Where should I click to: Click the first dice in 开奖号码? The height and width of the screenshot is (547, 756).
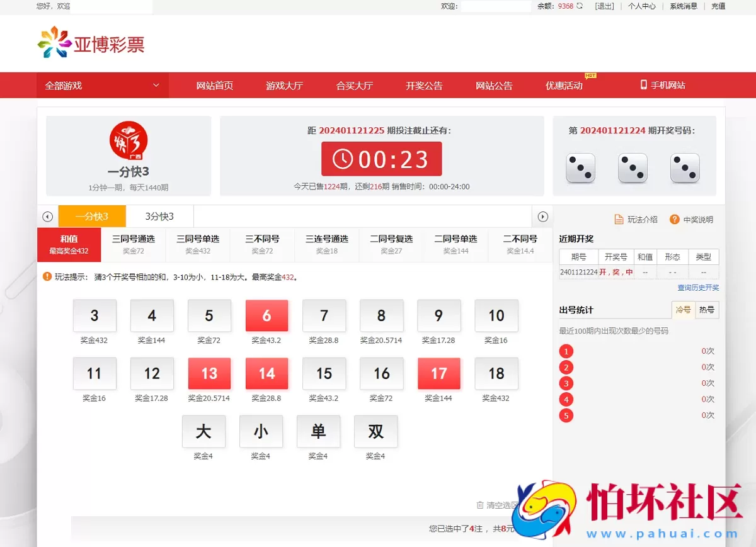coord(580,168)
